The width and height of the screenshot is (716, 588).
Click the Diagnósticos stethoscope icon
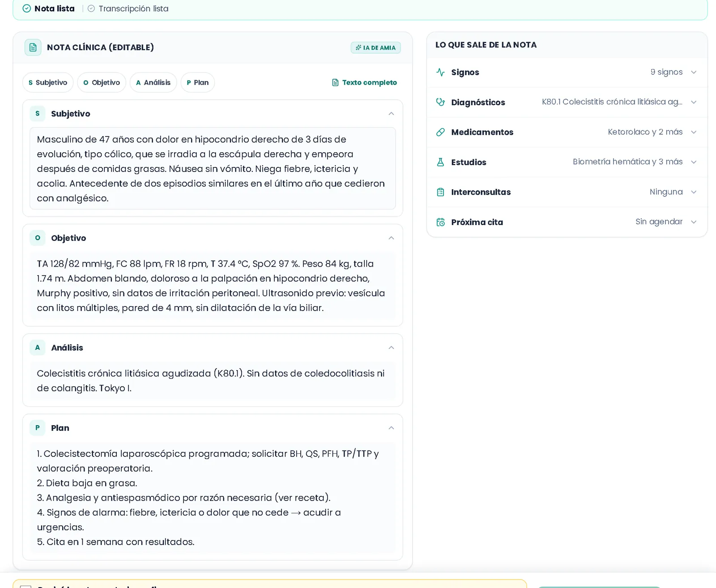tap(440, 102)
